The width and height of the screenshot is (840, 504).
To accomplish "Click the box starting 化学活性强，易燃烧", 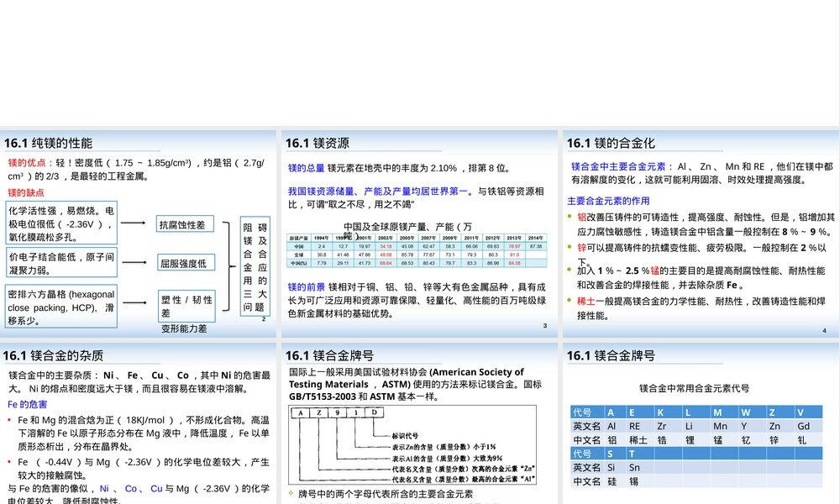I will tap(61, 223).
